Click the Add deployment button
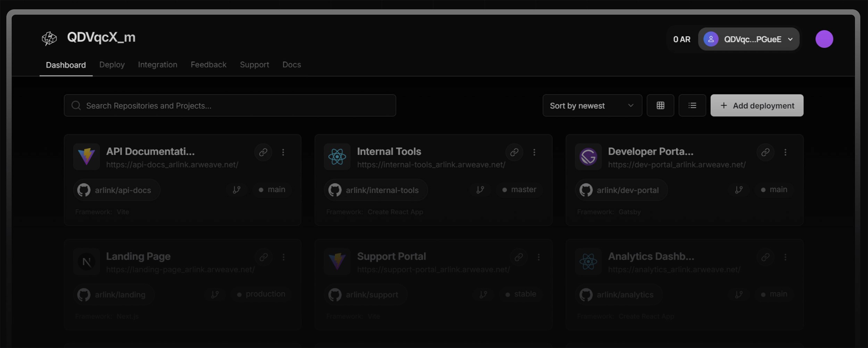This screenshot has width=868, height=348. (x=757, y=105)
